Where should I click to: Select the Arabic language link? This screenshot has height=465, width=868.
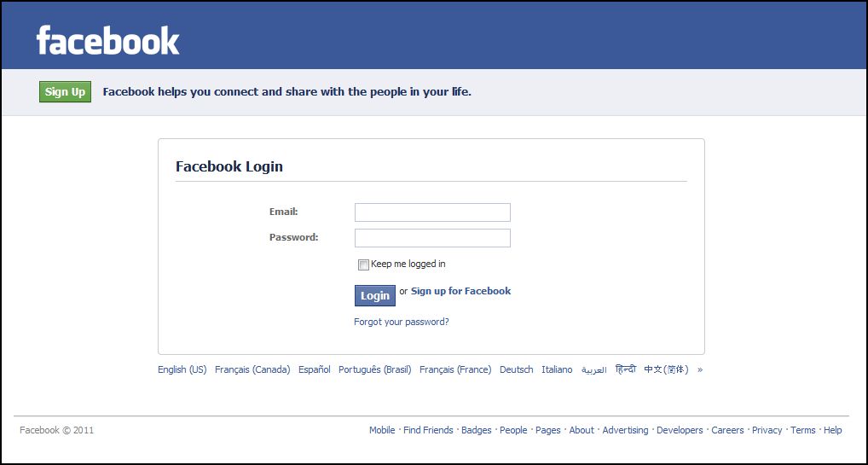pyautogui.click(x=594, y=370)
